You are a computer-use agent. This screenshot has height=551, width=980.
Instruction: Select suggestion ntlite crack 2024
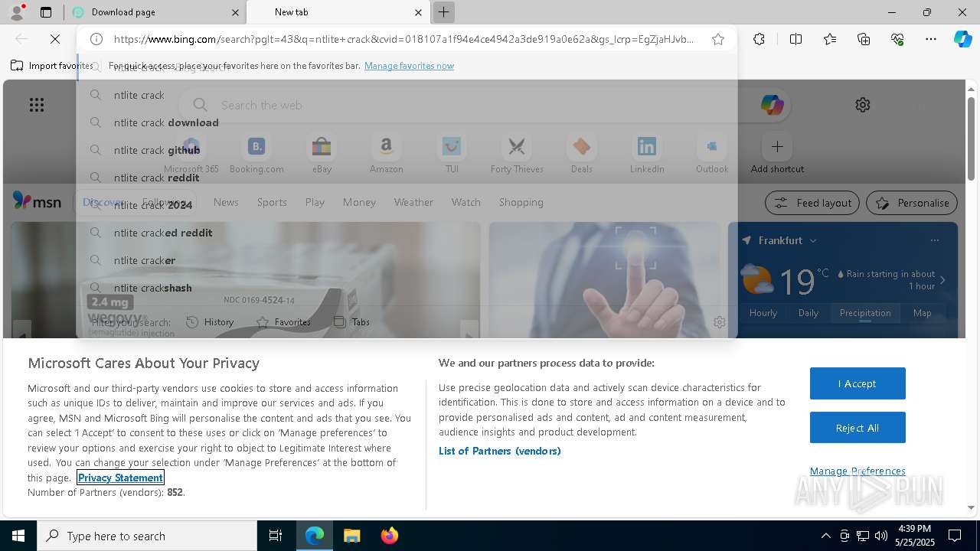(x=406, y=205)
